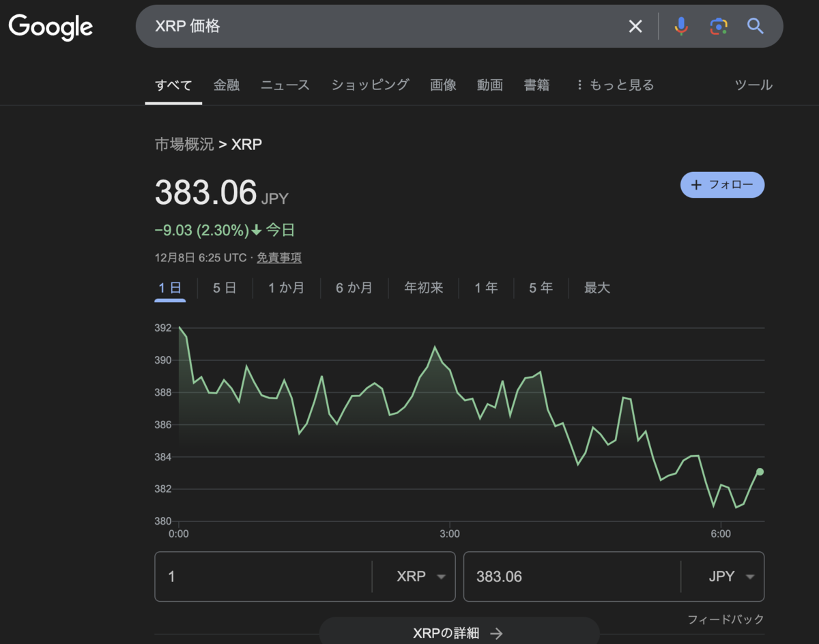
Task: Open the 免責事項 disclaimer link
Action: point(279,258)
